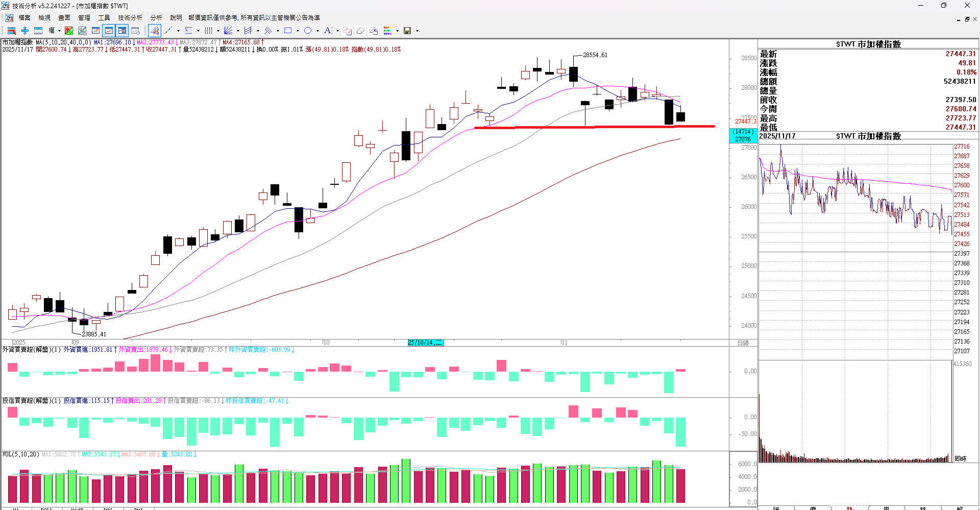The image size is (980, 510).
Task: Click the vertical parallel lines tool
Action: pyautogui.click(x=208, y=31)
